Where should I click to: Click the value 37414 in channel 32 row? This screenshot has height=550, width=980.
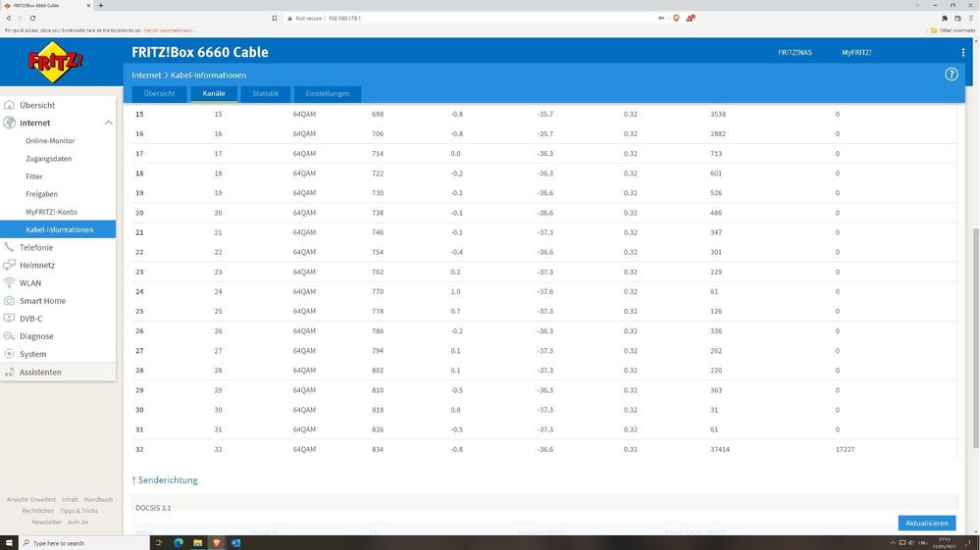tap(719, 449)
